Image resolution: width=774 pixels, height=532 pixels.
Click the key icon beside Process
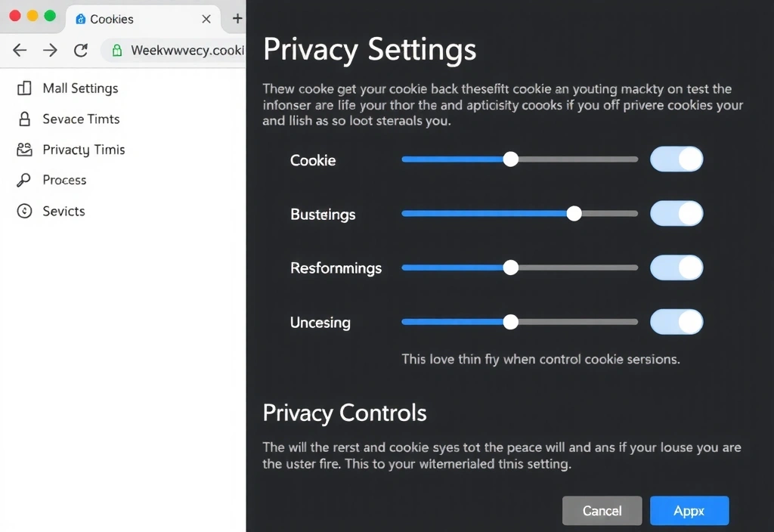(x=24, y=180)
